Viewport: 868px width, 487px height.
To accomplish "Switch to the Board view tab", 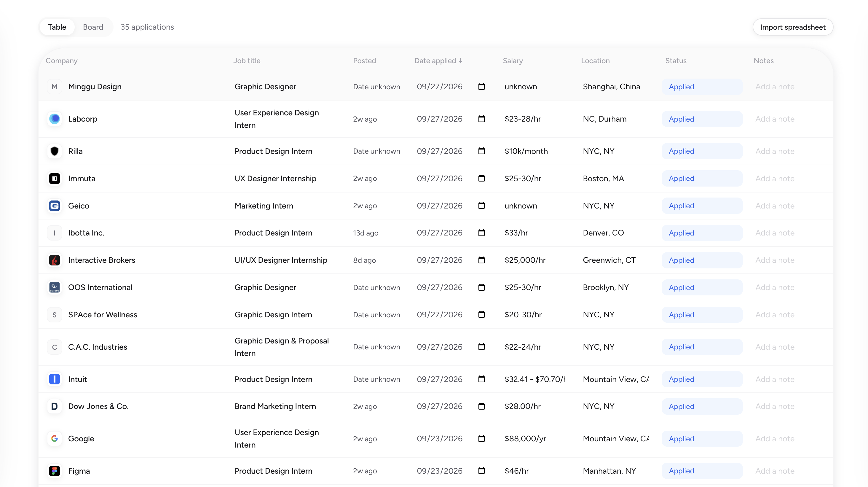I will [x=93, y=27].
